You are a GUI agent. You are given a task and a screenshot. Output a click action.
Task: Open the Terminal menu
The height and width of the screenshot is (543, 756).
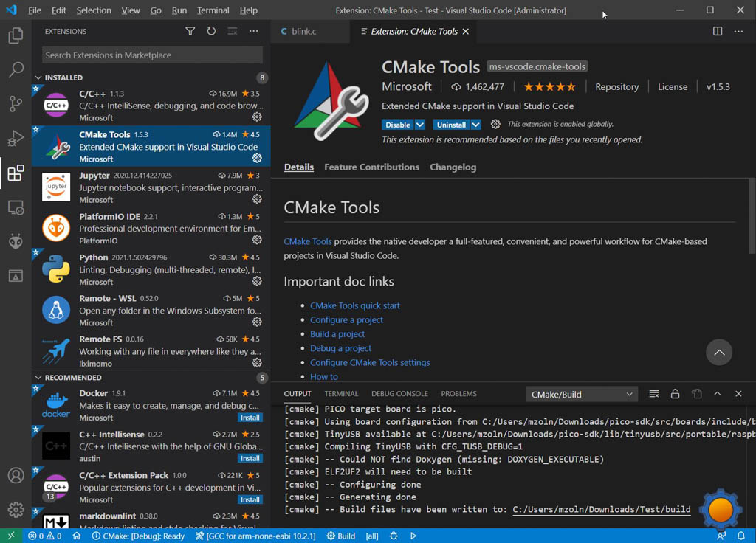click(213, 10)
